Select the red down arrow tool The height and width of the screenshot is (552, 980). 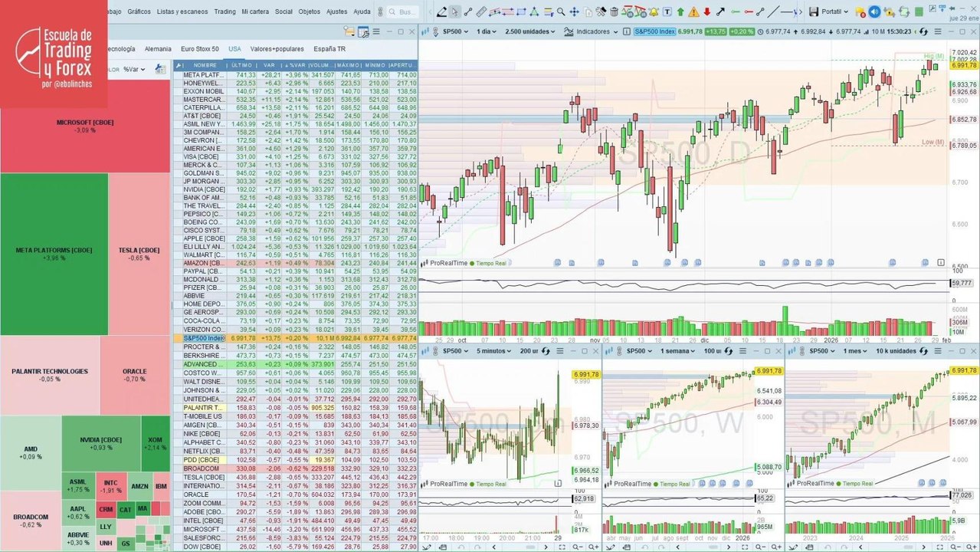tap(706, 11)
